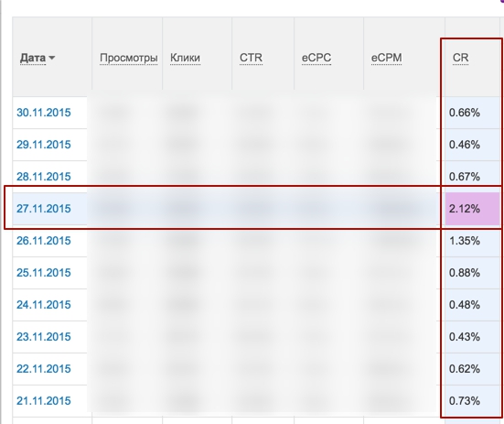
Task: Select the CR value 1.35%
Action: click(465, 241)
